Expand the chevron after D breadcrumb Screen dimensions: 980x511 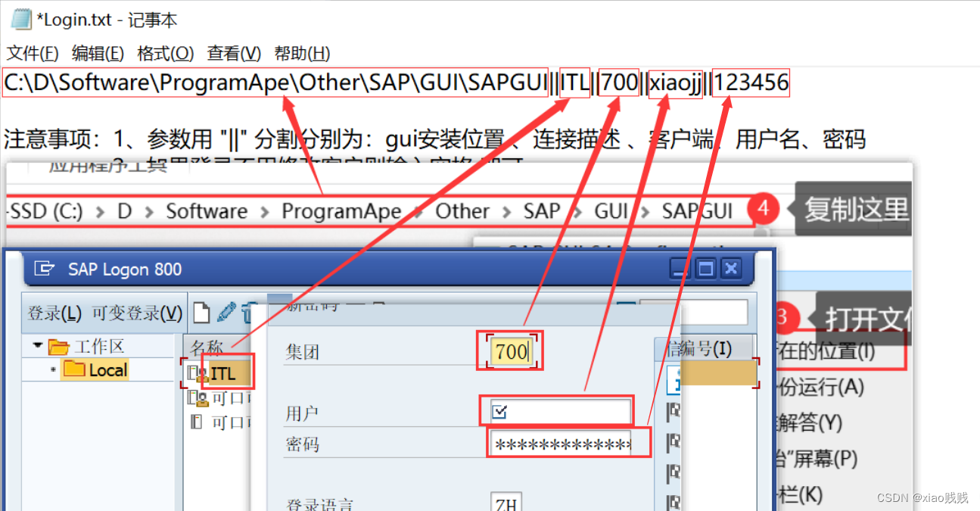149,211
